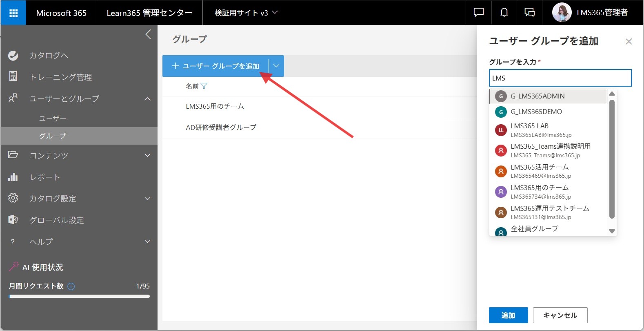Click the suggestion list scrollbar thumb
Viewport: 644px width, 331px height.
[612, 159]
